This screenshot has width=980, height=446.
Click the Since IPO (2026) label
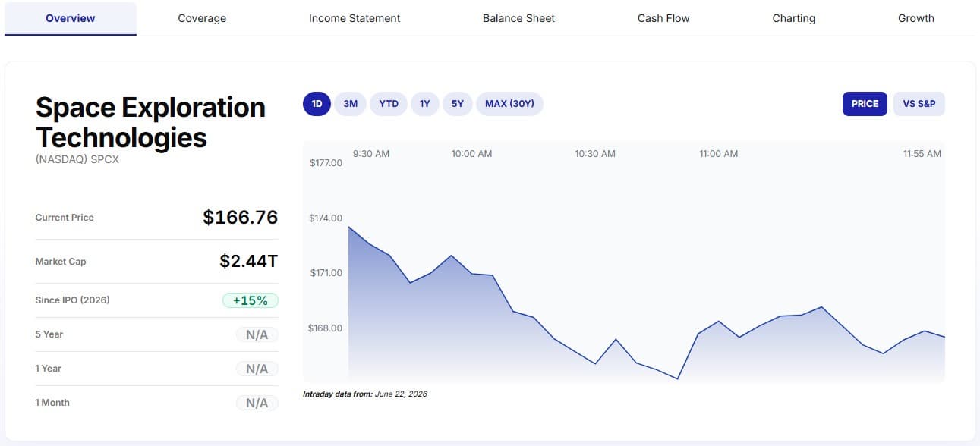[73, 300]
